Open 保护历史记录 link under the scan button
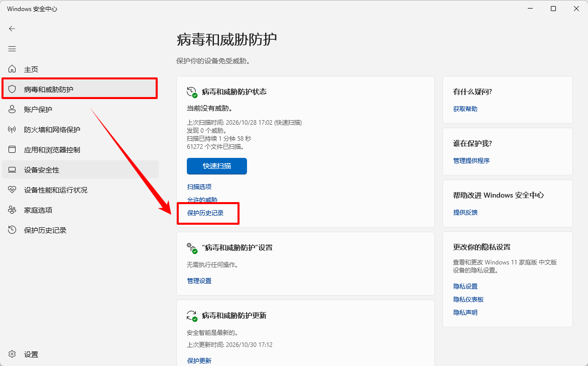 [x=205, y=213]
